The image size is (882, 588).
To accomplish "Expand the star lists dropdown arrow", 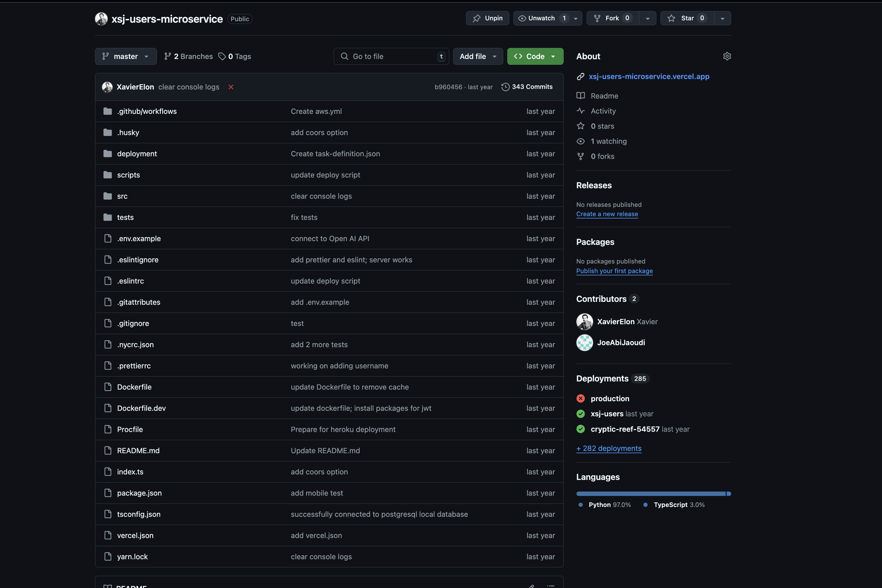I will click(x=722, y=18).
